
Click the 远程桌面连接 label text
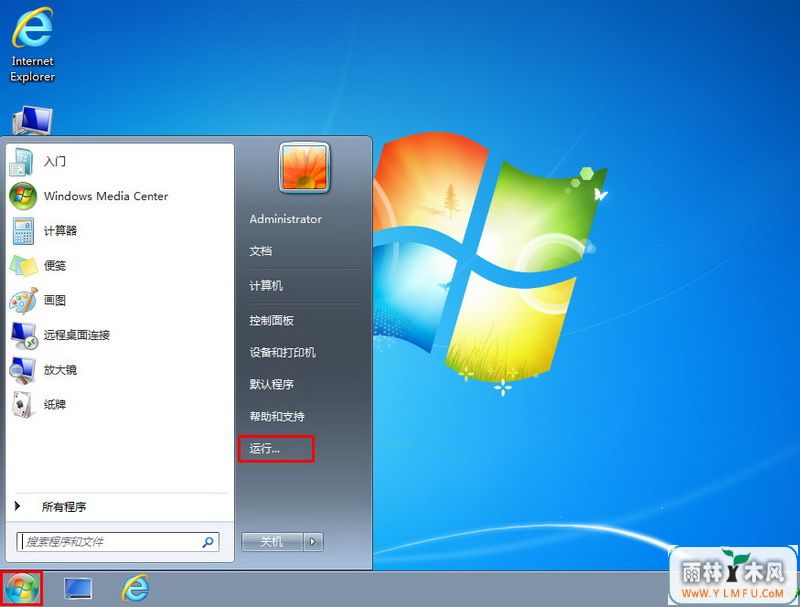77,335
